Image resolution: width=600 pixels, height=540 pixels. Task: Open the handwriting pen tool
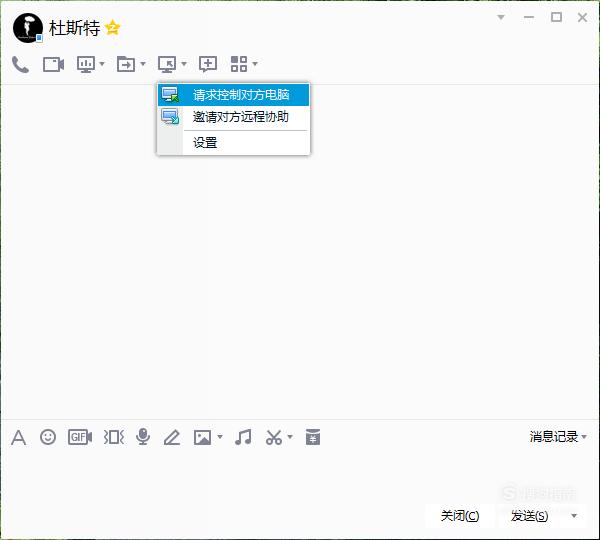(x=172, y=437)
